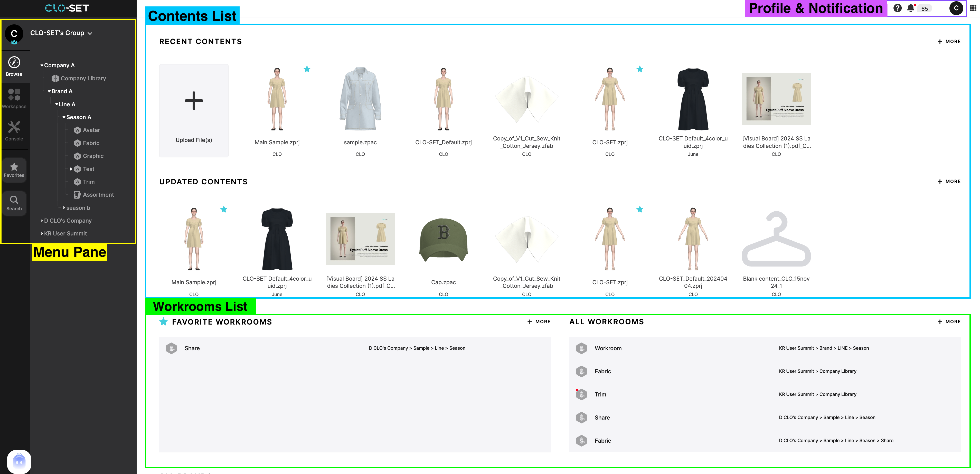Toggle the star on CLO-SET.zprj in Recent Contents

click(x=640, y=69)
